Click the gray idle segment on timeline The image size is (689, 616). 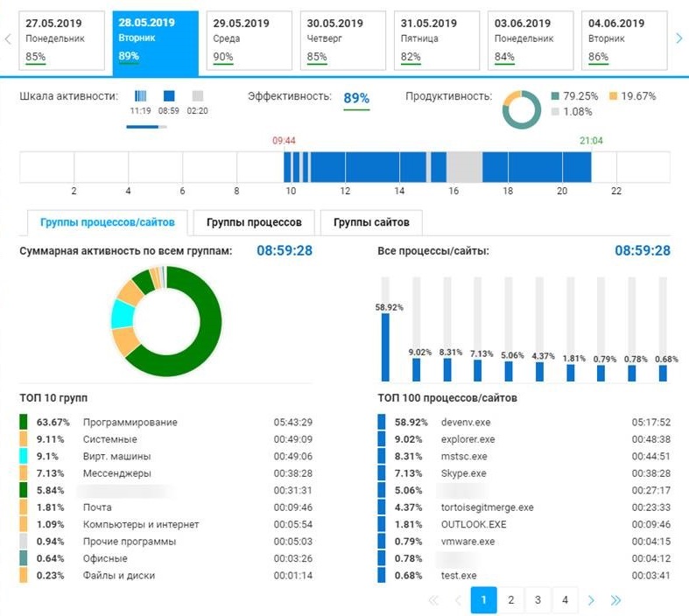click(x=465, y=166)
